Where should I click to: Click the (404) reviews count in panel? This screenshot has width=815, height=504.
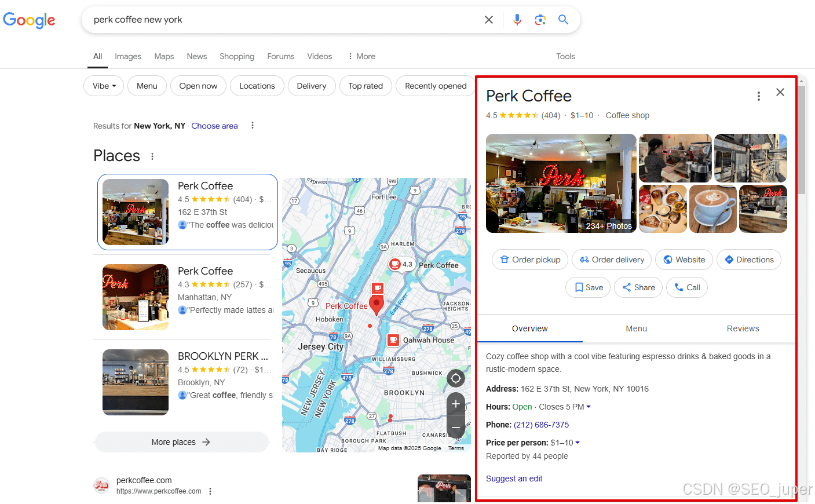[x=551, y=115]
